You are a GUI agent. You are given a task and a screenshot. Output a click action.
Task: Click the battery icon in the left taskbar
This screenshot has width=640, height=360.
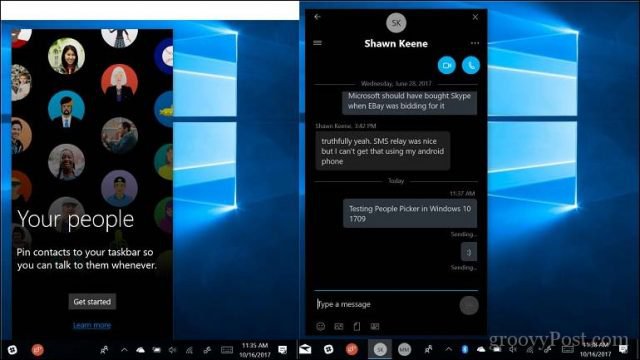pyautogui.click(x=157, y=350)
